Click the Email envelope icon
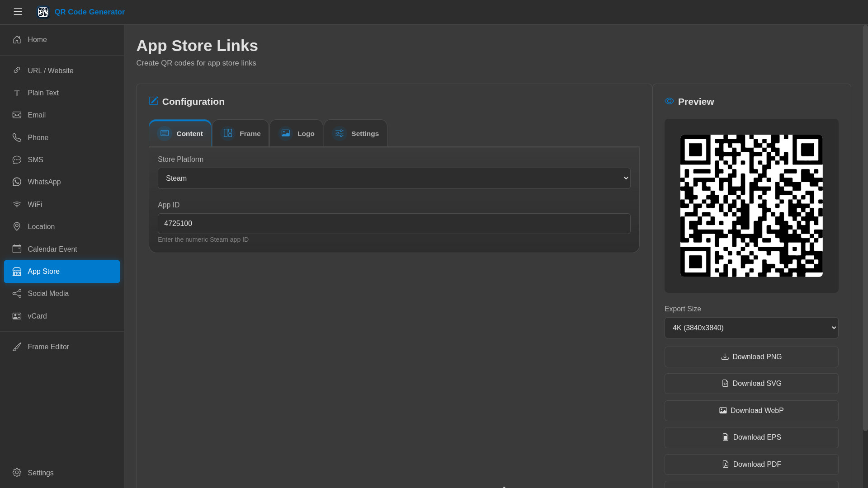Screen dimensions: 868x488 pos(17,115)
